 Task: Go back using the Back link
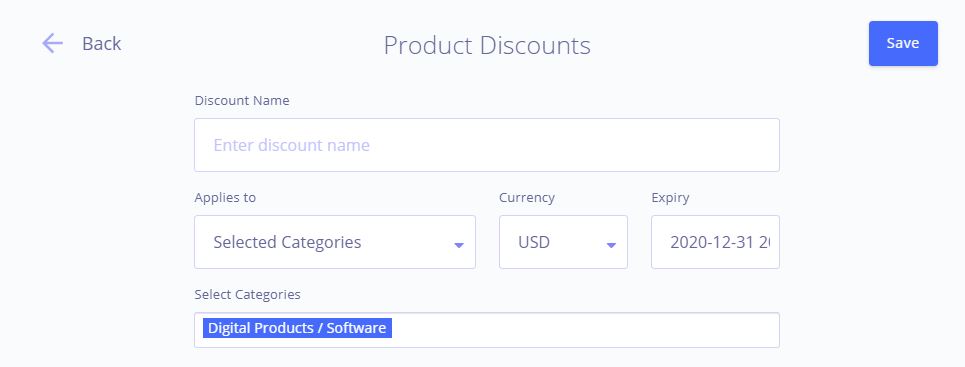tap(102, 43)
